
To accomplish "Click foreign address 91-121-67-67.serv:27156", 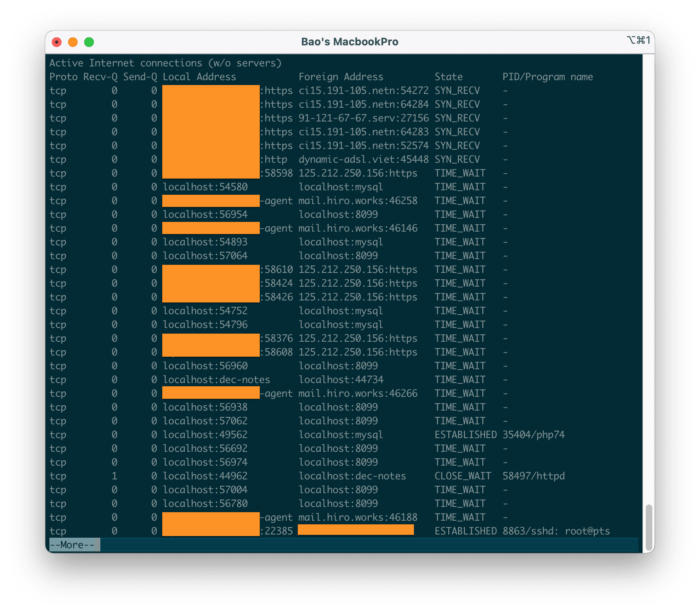I will (364, 118).
